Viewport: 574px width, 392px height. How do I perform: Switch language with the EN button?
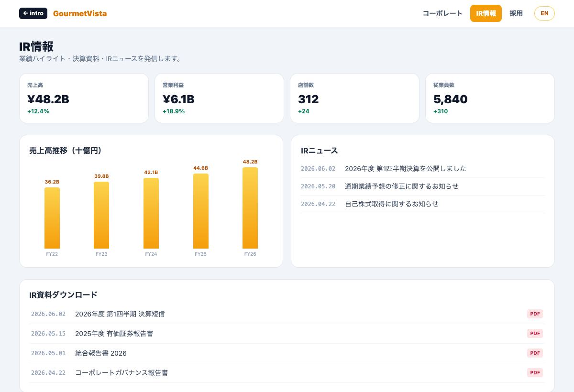pos(544,13)
